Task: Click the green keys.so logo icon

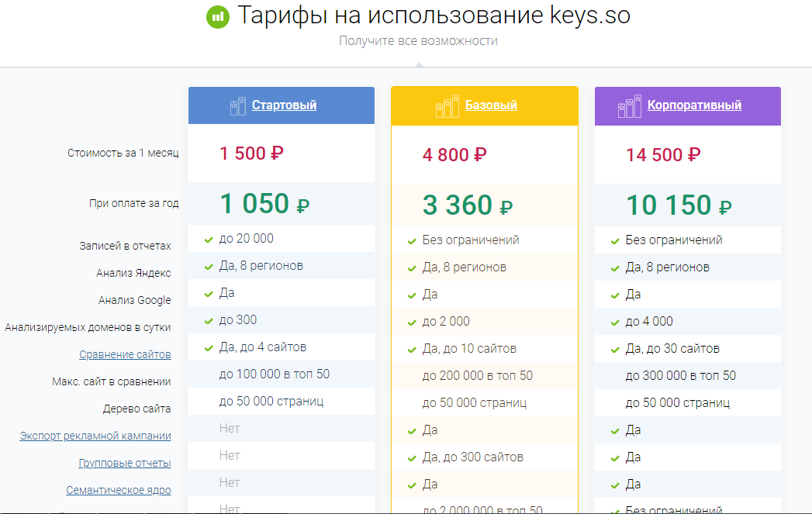Action: pyautogui.click(x=218, y=16)
